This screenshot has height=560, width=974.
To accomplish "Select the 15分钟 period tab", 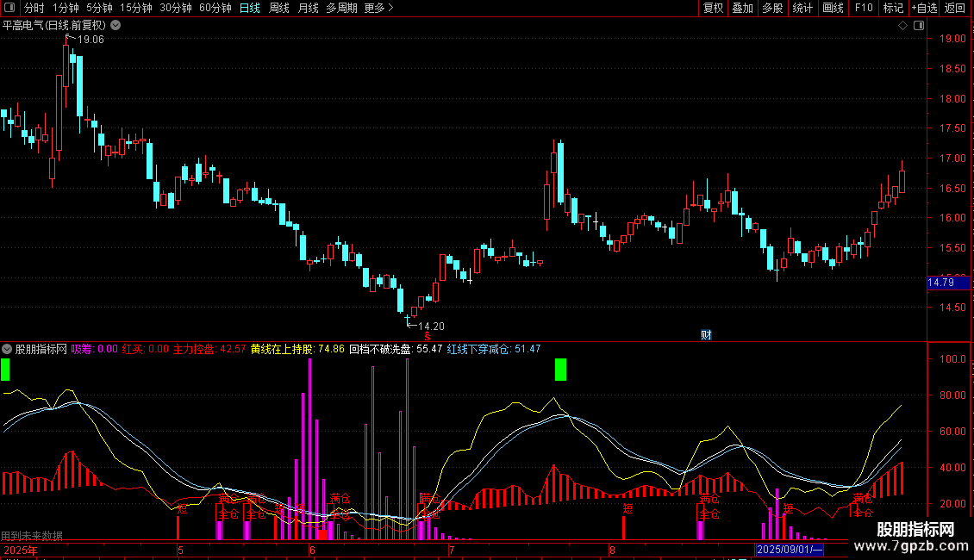I will (x=135, y=8).
